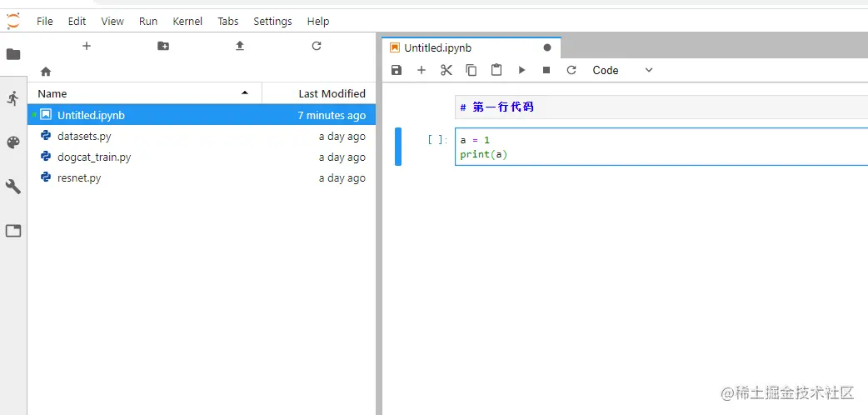Open the Tabs menu

(228, 21)
